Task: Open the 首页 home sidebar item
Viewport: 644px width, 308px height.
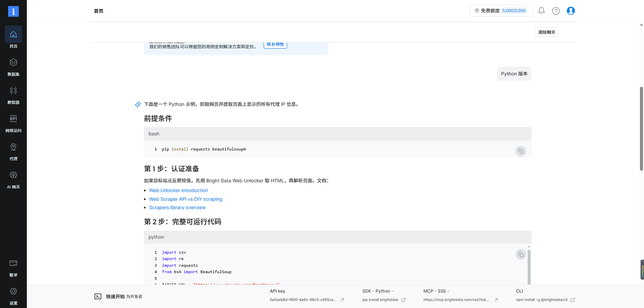Action: click(x=13, y=38)
